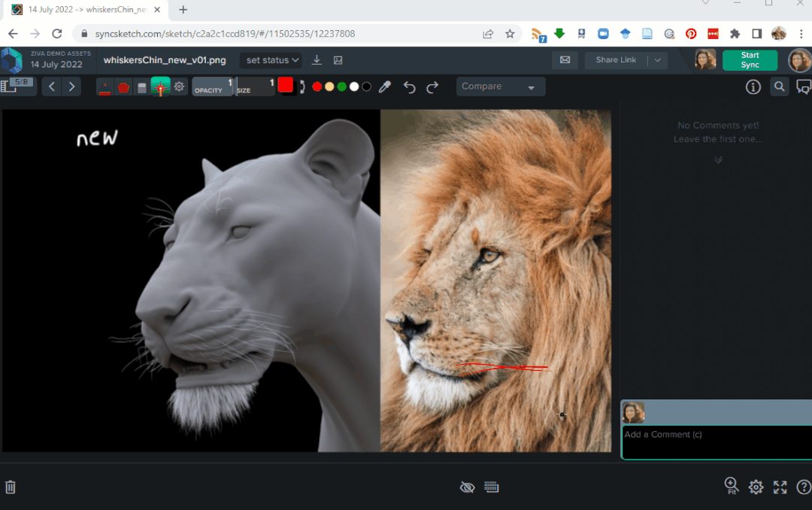Hide annotations using the eye-slash icon
This screenshot has width=812, height=510.
pos(467,487)
